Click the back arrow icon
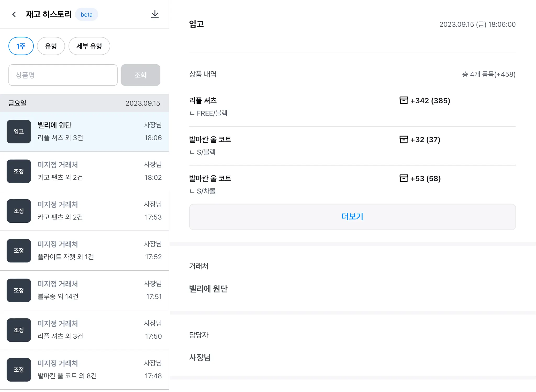 (x=14, y=14)
